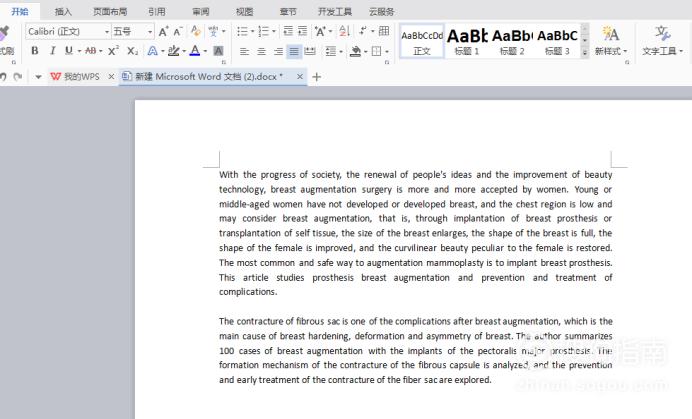Screen dimensions: 692x419
Task: Set line spacing
Action: click(x=331, y=51)
